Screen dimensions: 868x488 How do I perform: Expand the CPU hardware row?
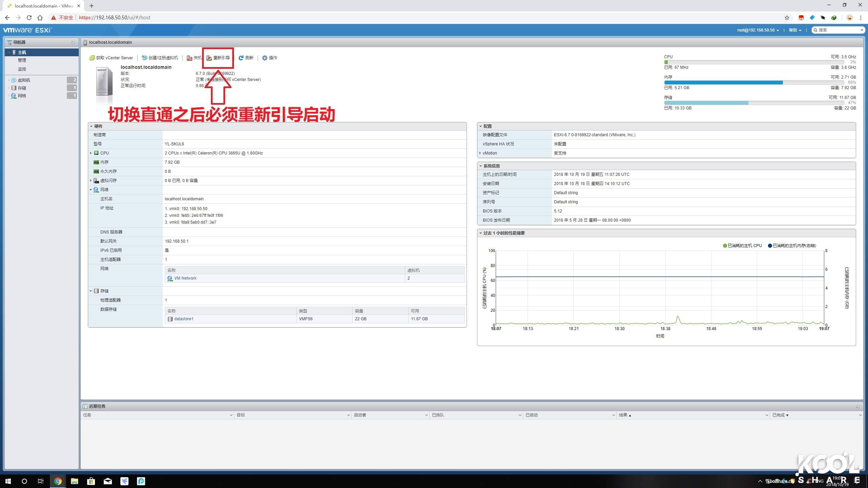(x=90, y=153)
